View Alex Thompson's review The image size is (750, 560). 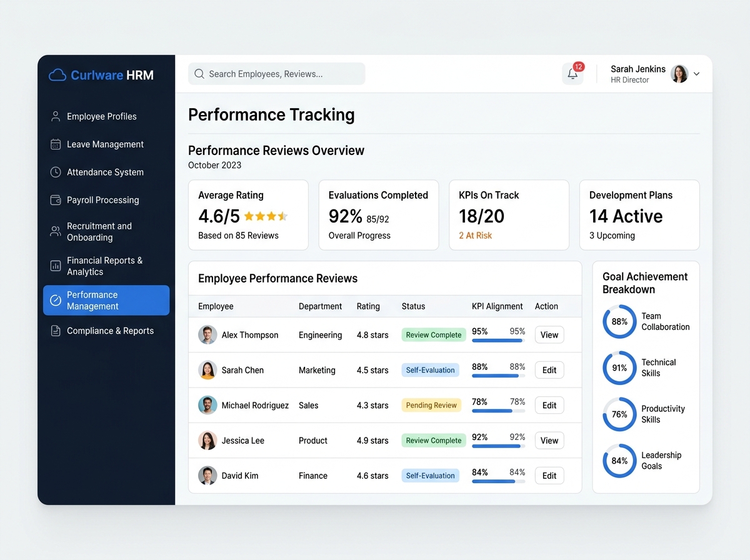[549, 335]
